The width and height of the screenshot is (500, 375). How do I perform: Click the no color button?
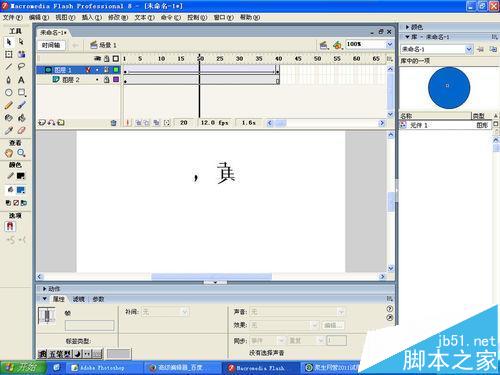pos(16,203)
